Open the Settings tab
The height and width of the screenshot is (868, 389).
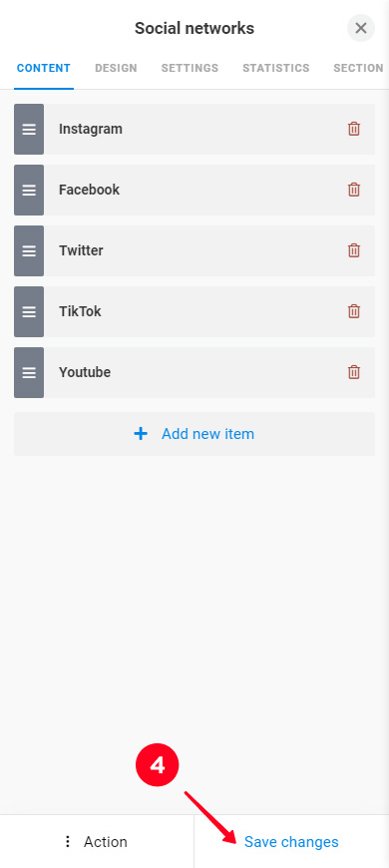pos(190,68)
